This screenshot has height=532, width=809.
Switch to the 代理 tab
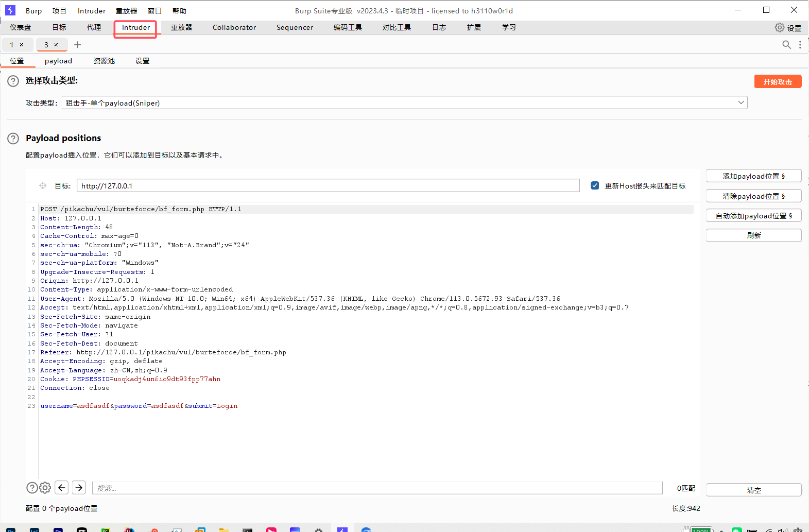[94, 27]
